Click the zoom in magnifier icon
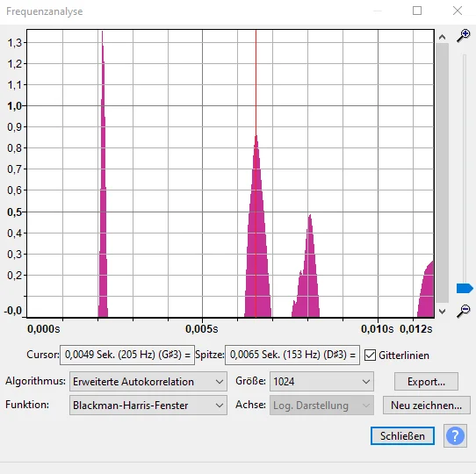The image size is (476, 474). click(464, 36)
